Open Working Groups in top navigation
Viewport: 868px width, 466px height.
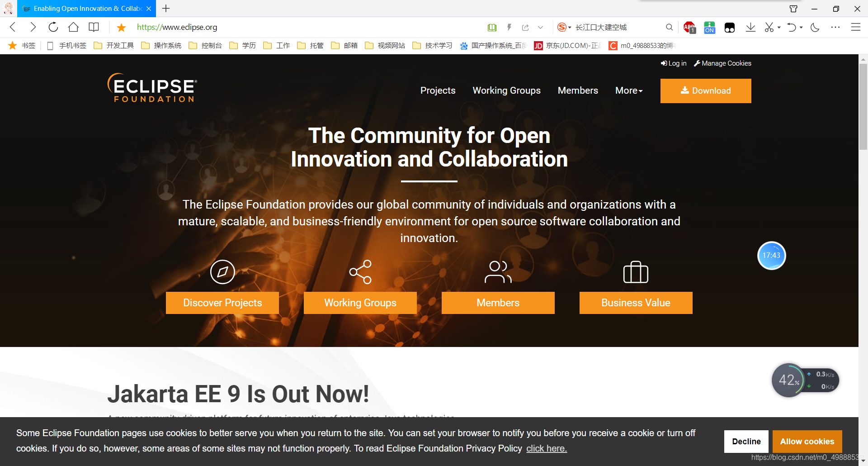(x=506, y=90)
